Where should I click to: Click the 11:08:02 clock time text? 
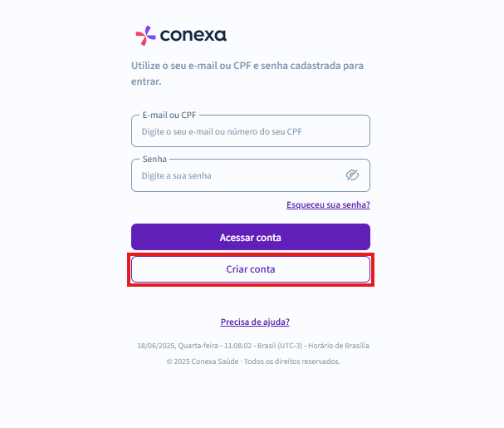click(x=237, y=346)
